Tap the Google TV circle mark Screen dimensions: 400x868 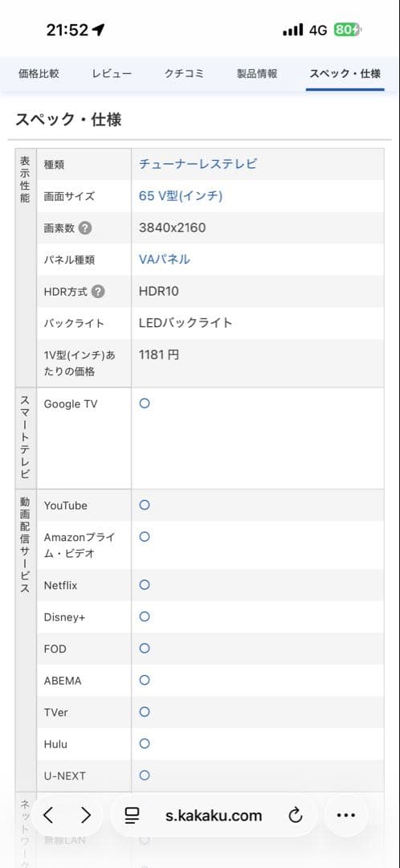(x=145, y=403)
